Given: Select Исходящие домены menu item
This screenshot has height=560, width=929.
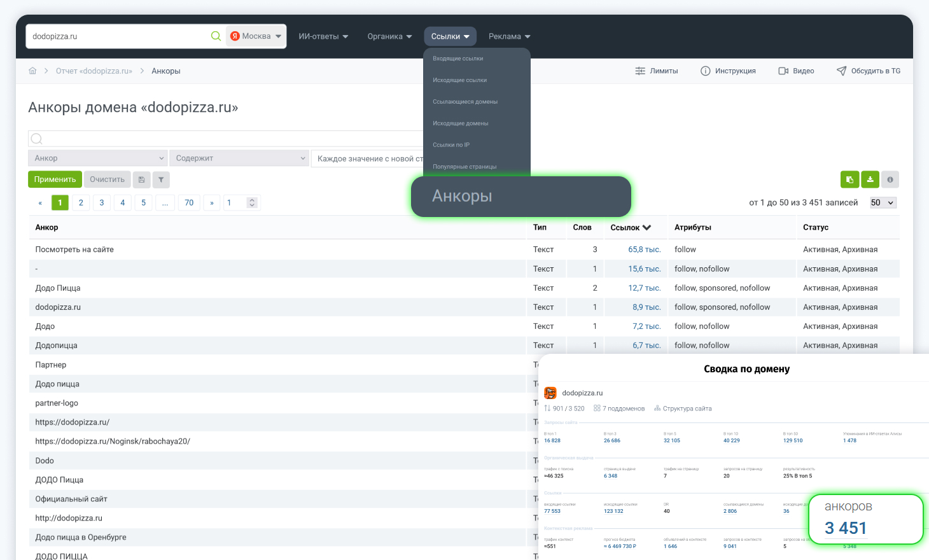Looking at the screenshot, I should pos(461,123).
